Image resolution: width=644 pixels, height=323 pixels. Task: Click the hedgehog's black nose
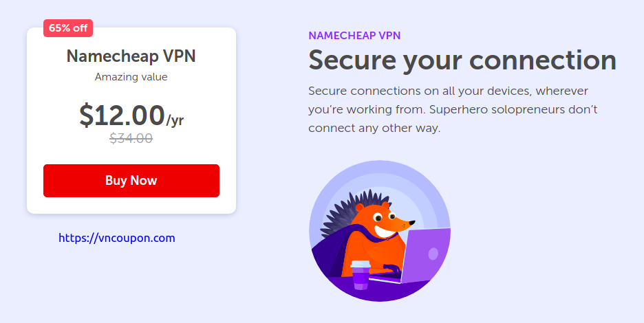[412, 223]
